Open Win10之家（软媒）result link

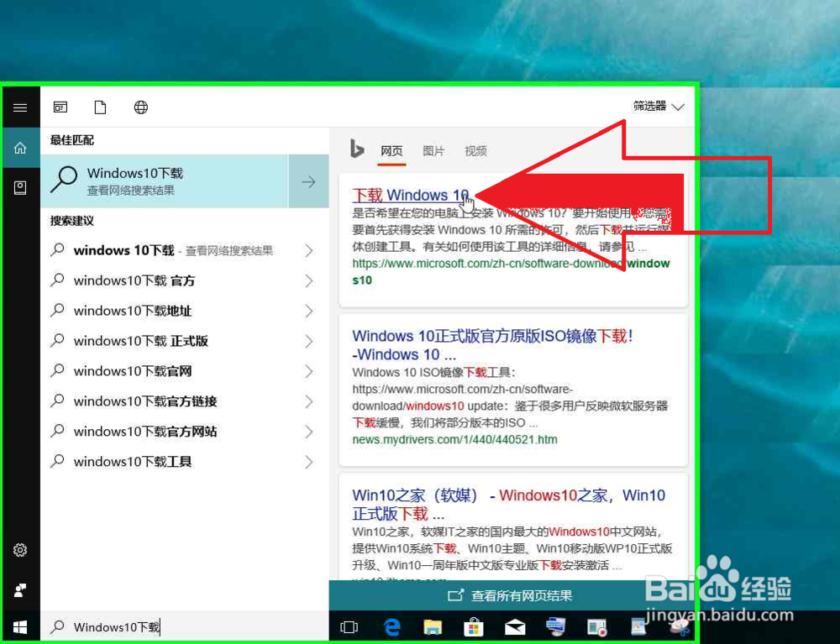pyautogui.click(x=508, y=505)
